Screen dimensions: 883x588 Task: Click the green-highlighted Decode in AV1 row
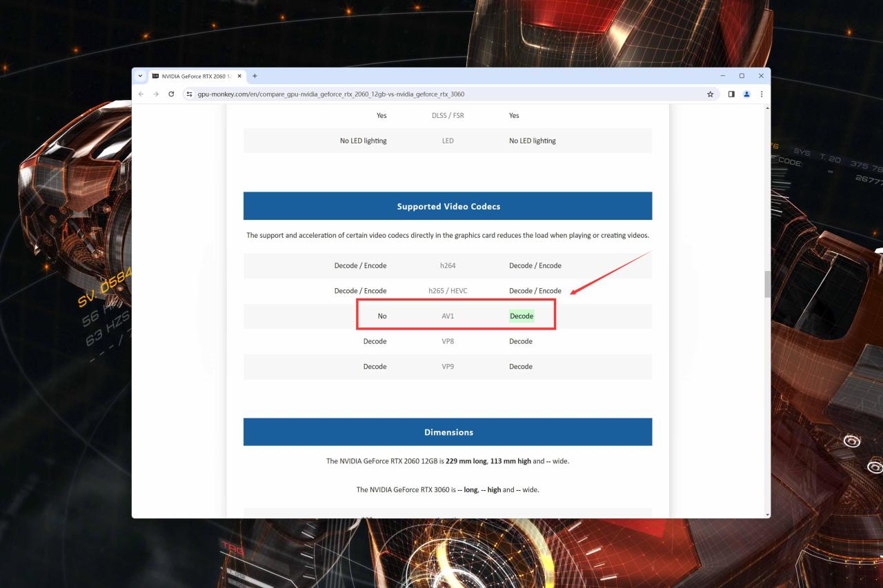(522, 316)
